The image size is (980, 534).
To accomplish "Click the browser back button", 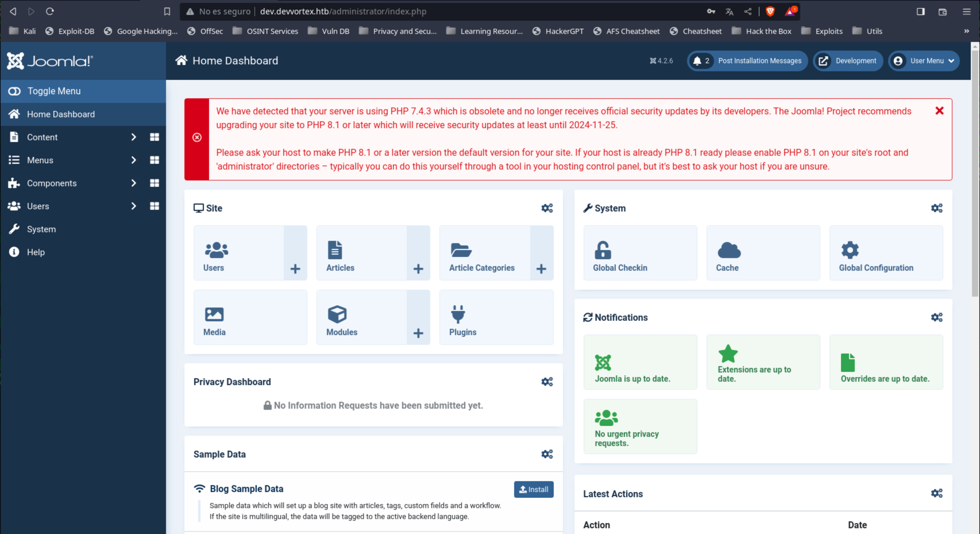I will (13, 11).
